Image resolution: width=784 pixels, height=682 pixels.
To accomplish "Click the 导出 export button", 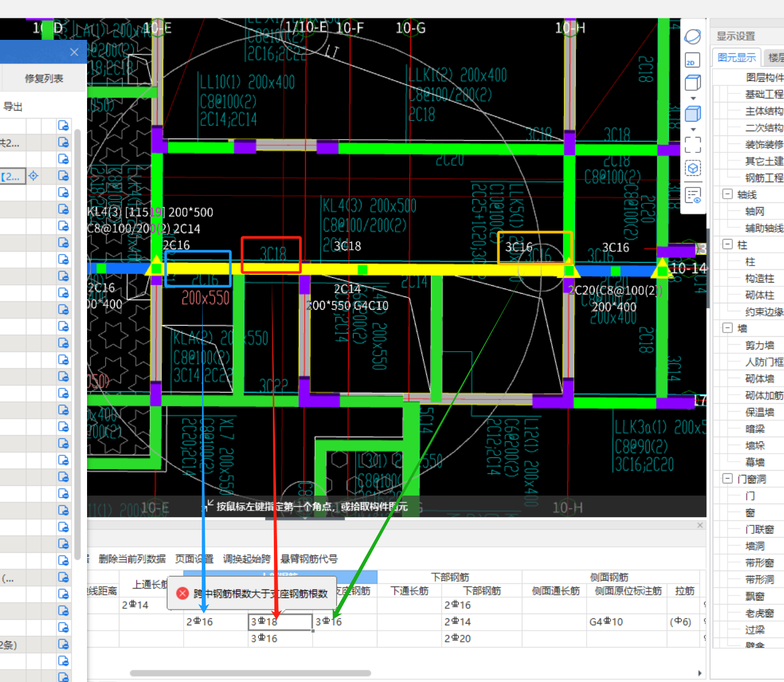I will coord(13,106).
